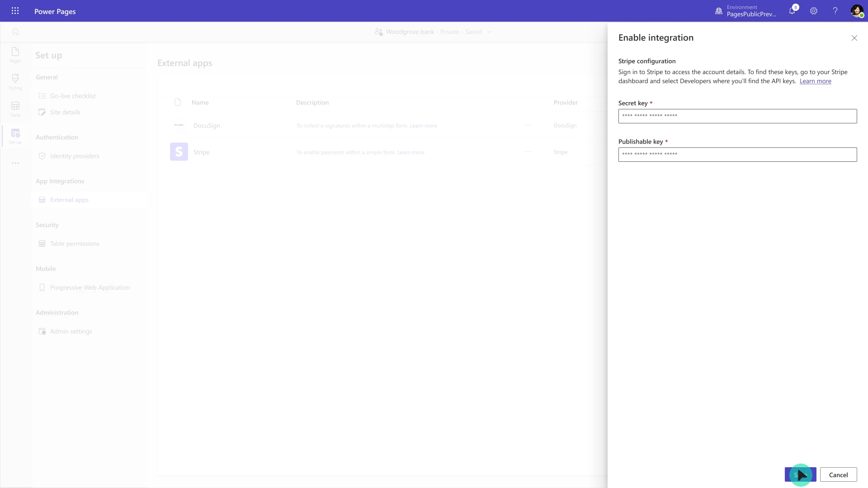
Task: Open Identity providers under Authentication
Action: point(74,155)
